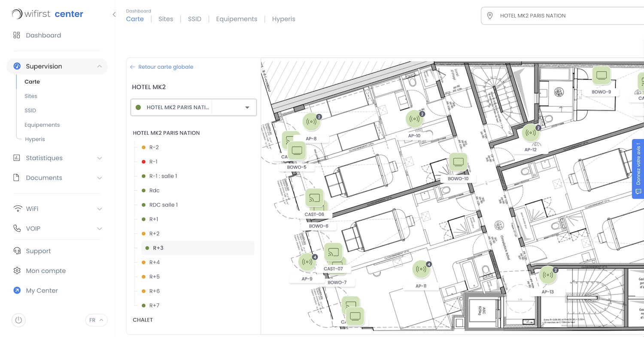Open Dashboard from the sidebar
This screenshot has width=644, height=337.
coord(43,35)
